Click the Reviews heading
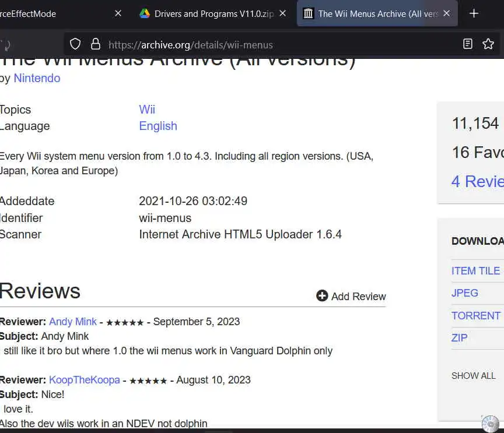 [40, 291]
